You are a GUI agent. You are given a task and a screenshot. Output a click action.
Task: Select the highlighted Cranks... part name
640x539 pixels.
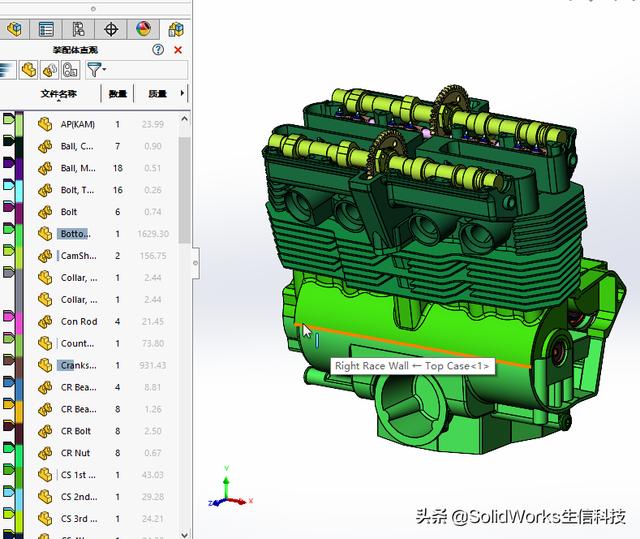[78, 365]
